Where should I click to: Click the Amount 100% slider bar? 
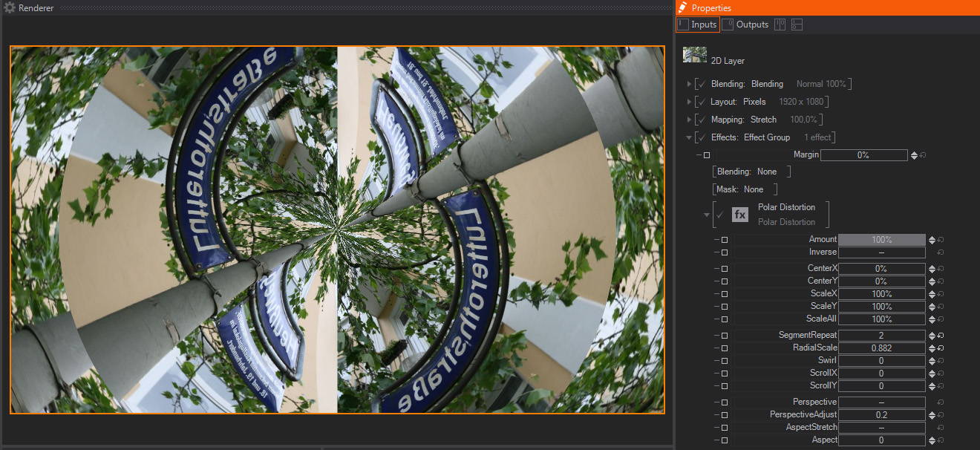coord(882,240)
